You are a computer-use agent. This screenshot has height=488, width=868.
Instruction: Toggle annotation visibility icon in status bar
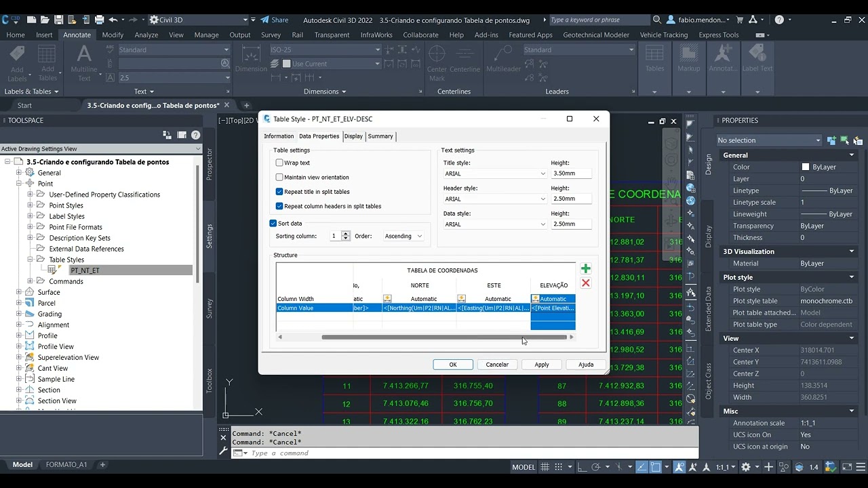[680, 467]
